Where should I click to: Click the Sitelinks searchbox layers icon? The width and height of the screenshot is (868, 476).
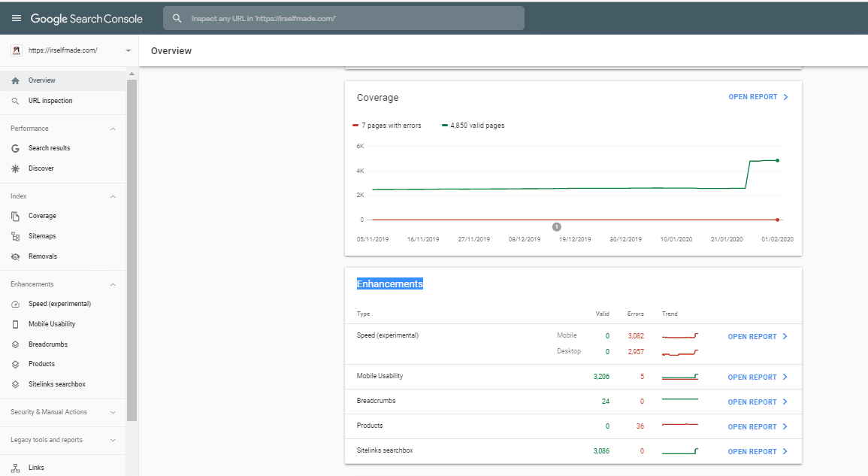pos(16,384)
